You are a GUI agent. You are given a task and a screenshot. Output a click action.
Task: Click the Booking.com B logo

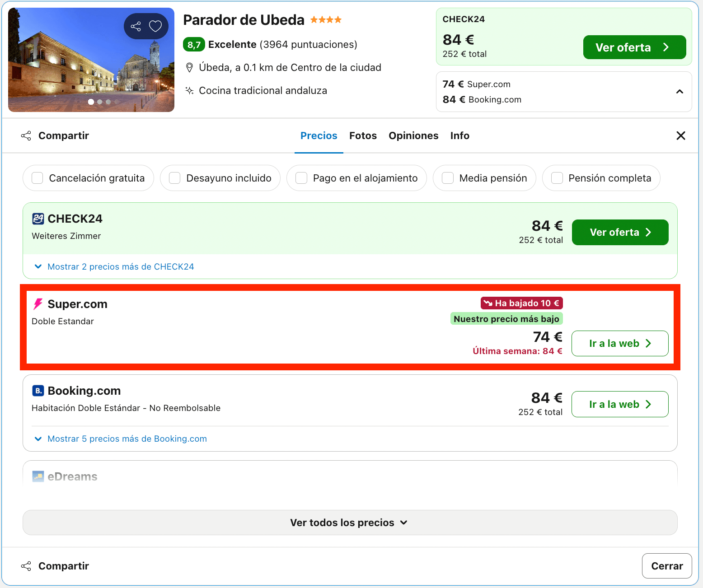pyautogui.click(x=38, y=391)
